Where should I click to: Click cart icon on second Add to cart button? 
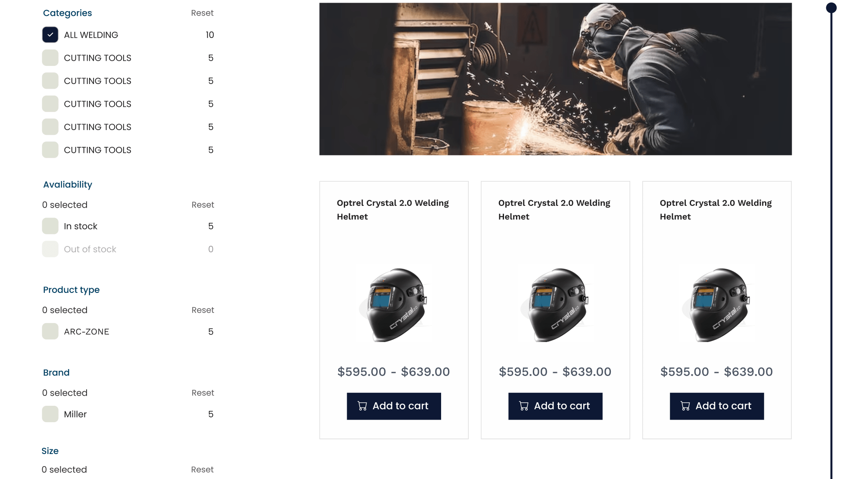click(524, 406)
